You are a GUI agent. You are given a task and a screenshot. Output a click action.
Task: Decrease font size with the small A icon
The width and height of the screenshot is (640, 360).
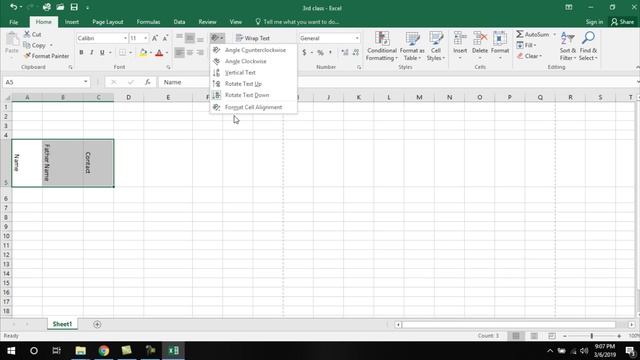[x=165, y=38]
